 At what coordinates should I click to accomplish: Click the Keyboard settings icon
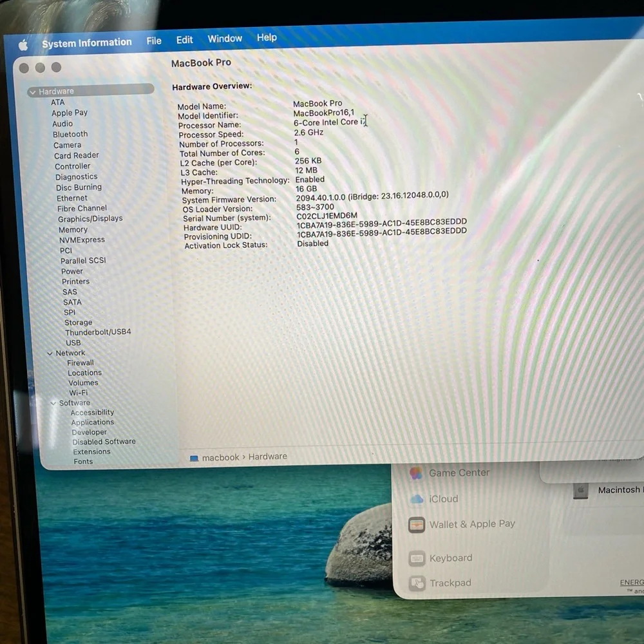coord(417,558)
